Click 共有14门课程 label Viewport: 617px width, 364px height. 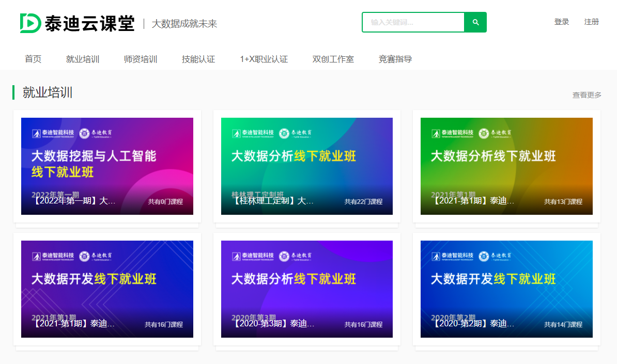pyautogui.click(x=563, y=325)
